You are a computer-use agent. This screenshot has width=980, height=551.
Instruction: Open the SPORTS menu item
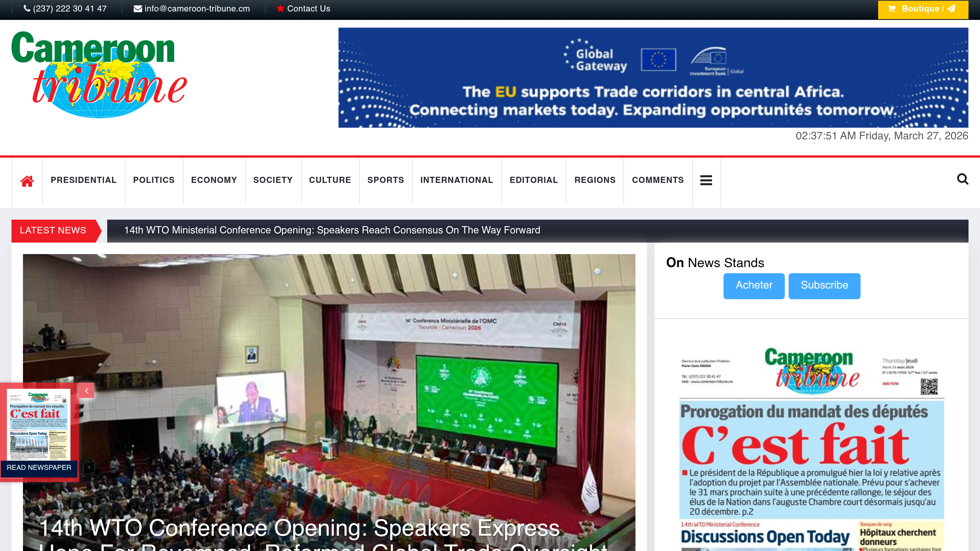click(385, 180)
